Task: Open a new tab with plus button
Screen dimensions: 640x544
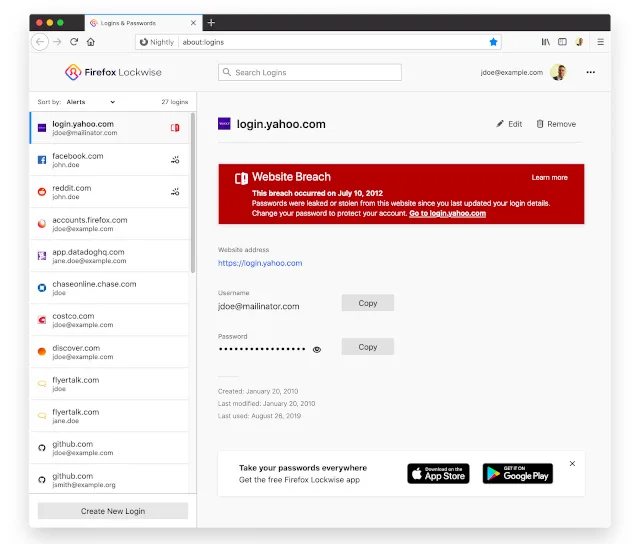Action: point(211,23)
